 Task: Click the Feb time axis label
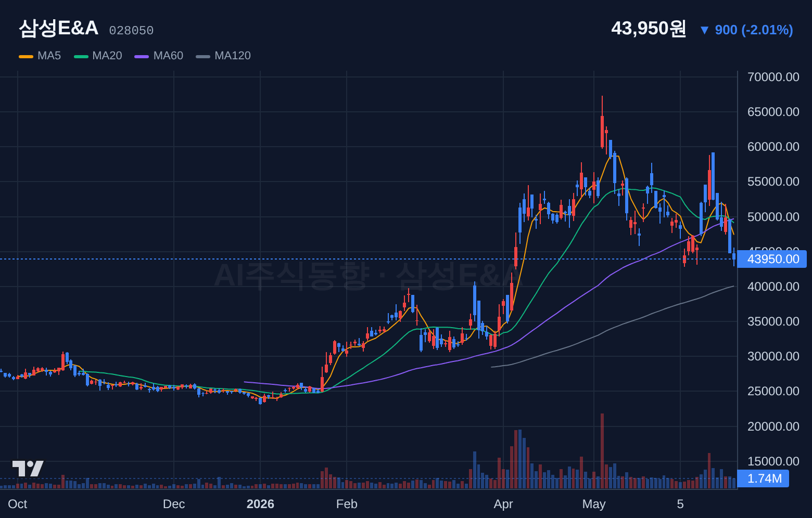pos(347,504)
